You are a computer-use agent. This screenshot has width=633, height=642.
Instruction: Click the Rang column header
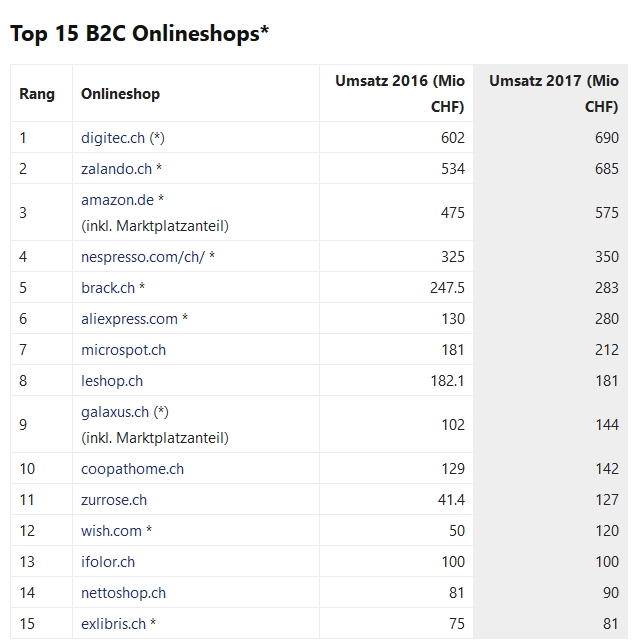pos(37,94)
